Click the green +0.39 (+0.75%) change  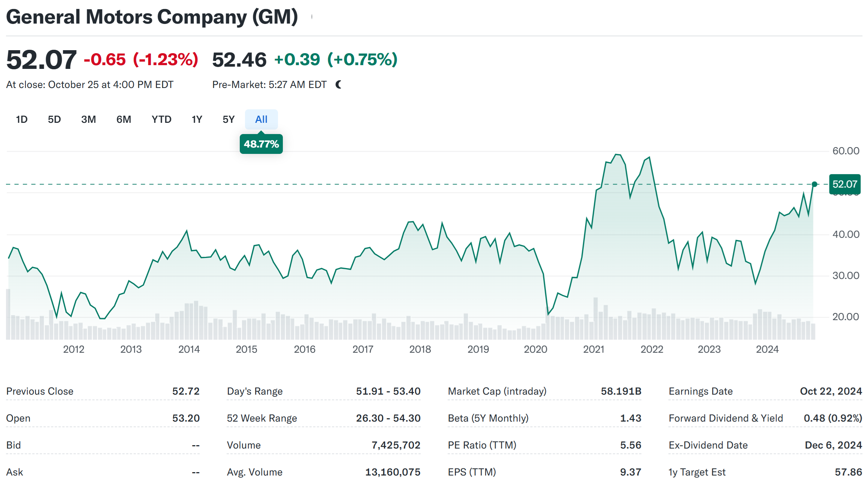pyautogui.click(x=336, y=60)
